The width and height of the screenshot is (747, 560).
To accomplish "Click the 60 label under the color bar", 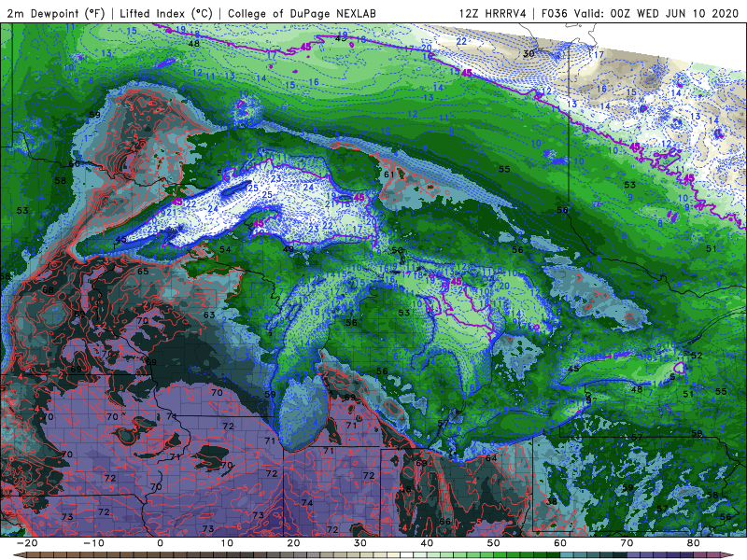I will click(560, 543).
